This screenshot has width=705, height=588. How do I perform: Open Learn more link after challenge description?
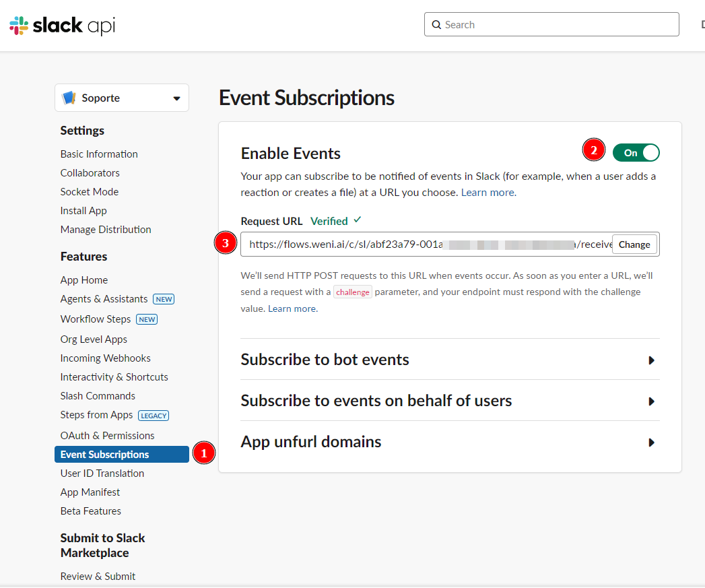[292, 308]
